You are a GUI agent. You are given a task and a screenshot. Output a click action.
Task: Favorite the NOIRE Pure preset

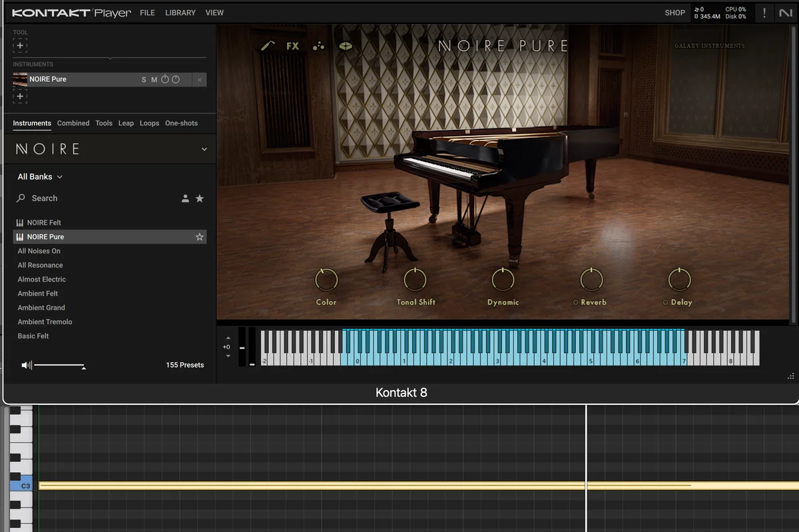(x=199, y=237)
